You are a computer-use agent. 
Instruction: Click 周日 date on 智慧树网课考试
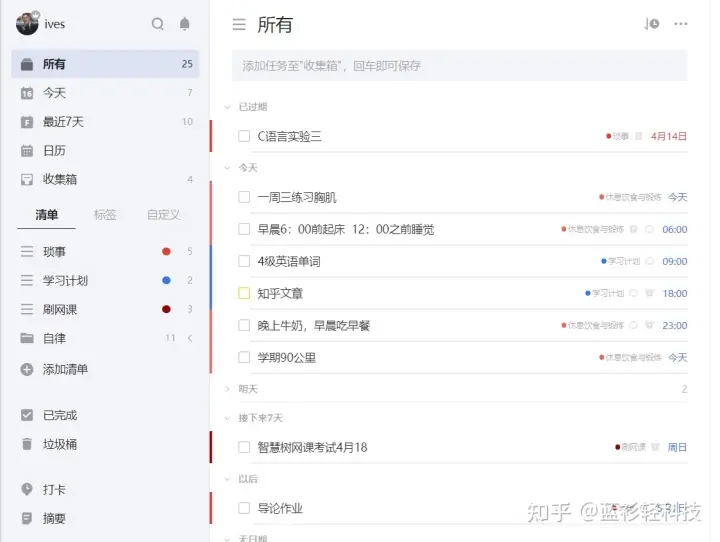pyautogui.click(x=677, y=447)
